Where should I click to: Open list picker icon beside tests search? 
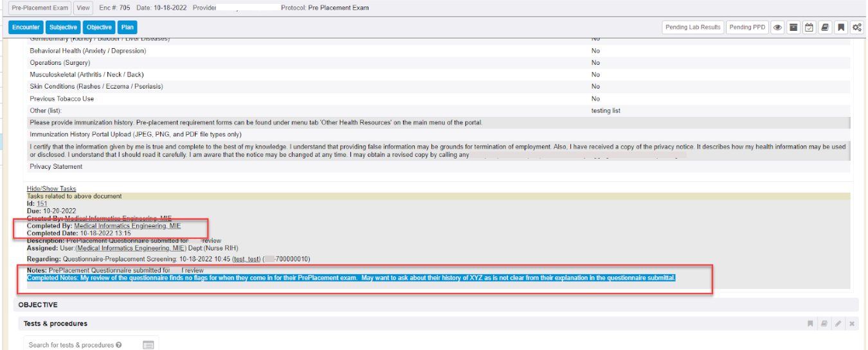pyautogui.click(x=148, y=345)
